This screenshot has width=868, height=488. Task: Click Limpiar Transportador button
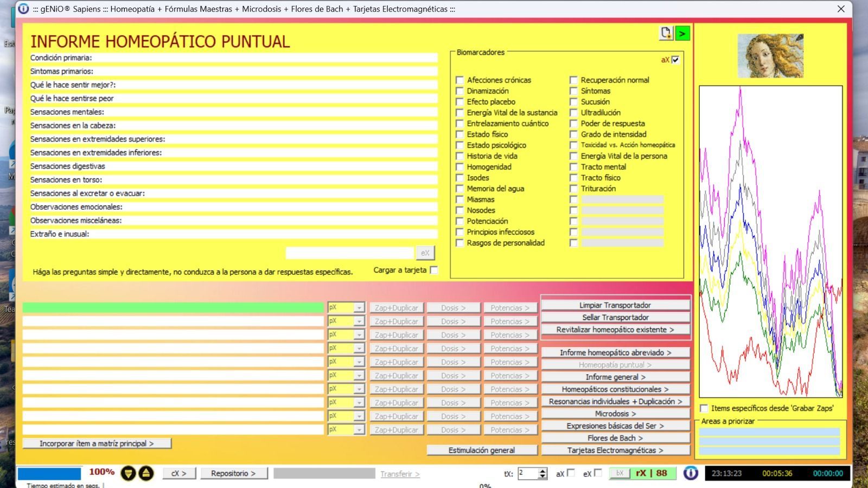[615, 305]
